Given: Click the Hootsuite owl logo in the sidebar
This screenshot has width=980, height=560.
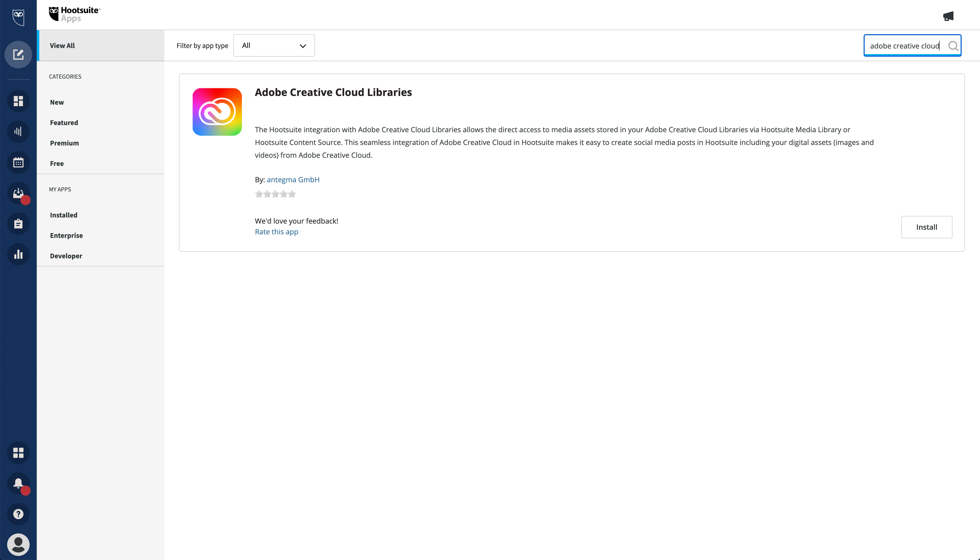Looking at the screenshot, I should 18,17.
